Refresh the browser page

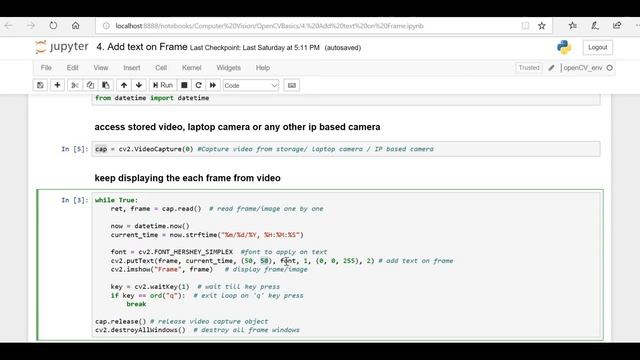pyautogui.click(x=53, y=26)
